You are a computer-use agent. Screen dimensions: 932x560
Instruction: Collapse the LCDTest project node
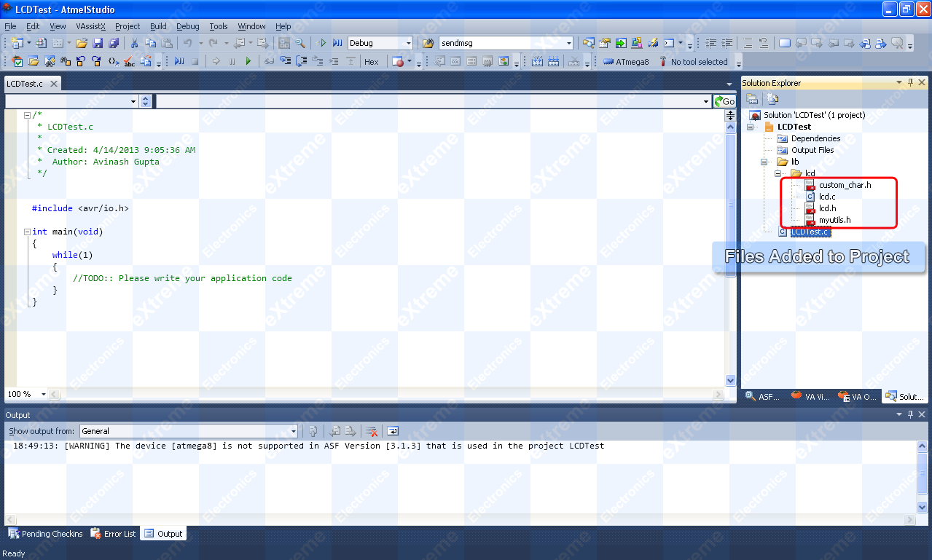[751, 127]
